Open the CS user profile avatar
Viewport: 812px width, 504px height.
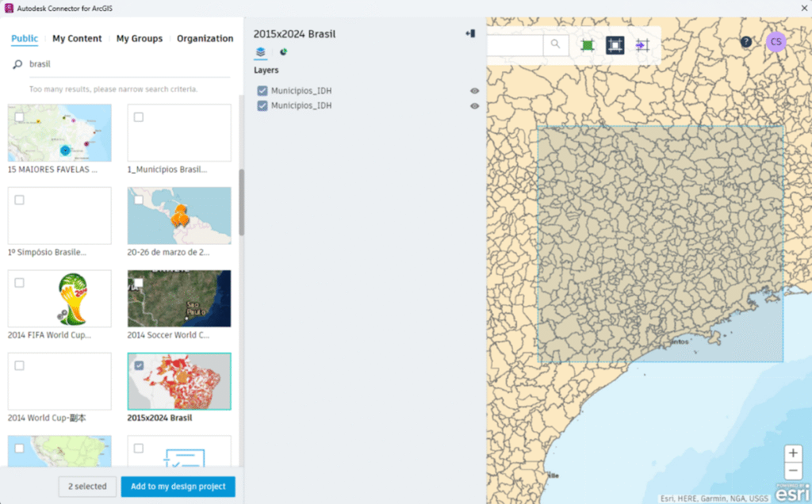pyautogui.click(x=776, y=42)
